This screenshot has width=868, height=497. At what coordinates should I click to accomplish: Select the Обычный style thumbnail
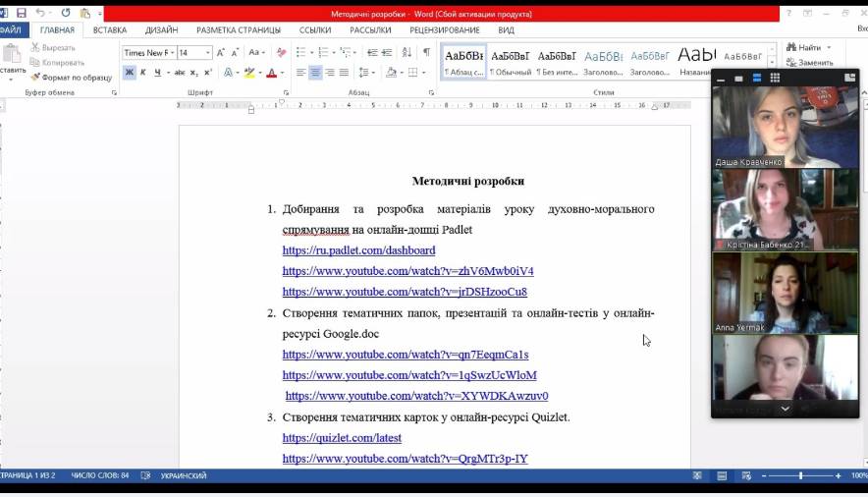[510, 62]
